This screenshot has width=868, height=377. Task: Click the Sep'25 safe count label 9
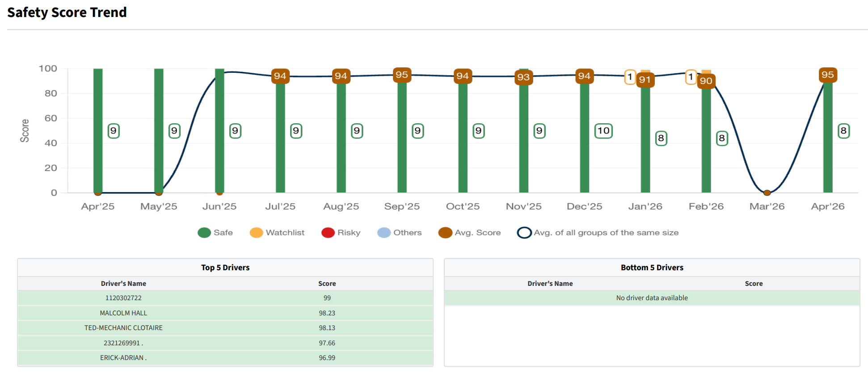tap(417, 131)
